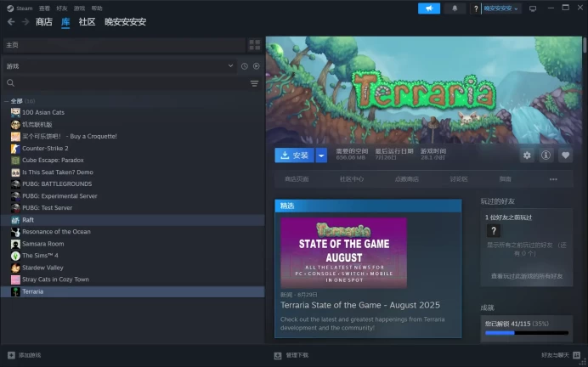Open the advanced filter icon
This screenshot has height=367, width=588.
pyautogui.click(x=254, y=83)
